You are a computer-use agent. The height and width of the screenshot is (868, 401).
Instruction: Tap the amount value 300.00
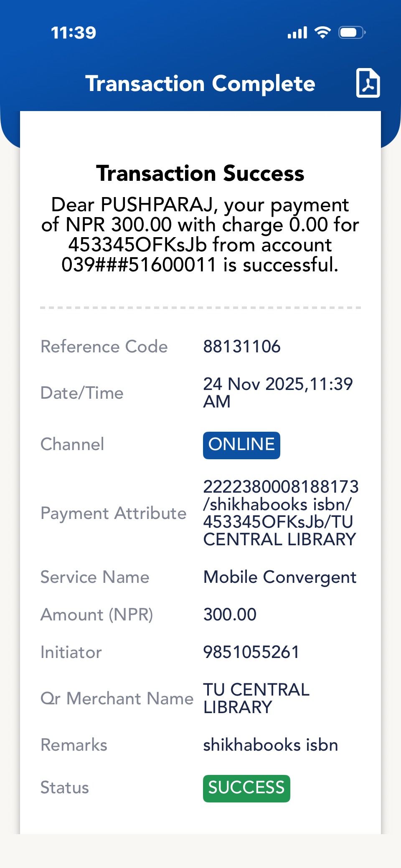pos(230,615)
